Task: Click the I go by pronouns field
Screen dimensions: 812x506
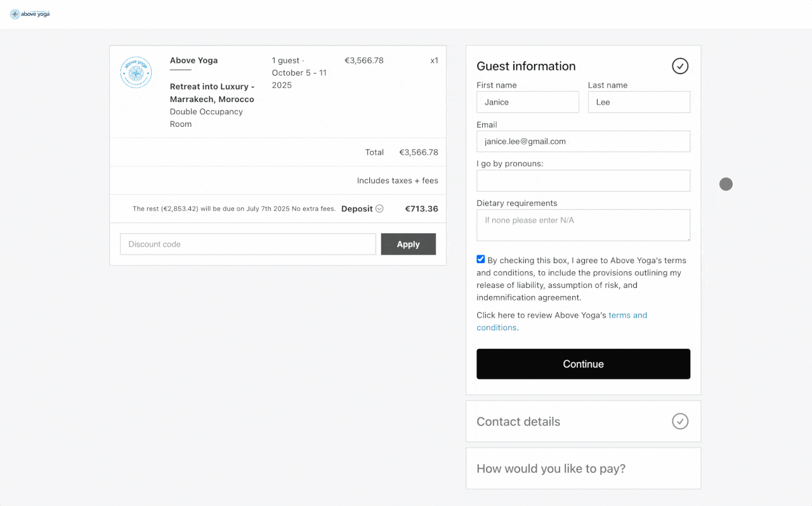Action: (583, 181)
